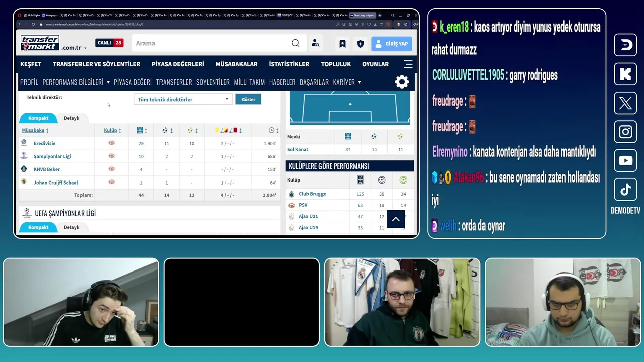Go to the PROFİL player tab
Image resolution: width=644 pixels, height=362 pixels.
(x=29, y=82)
